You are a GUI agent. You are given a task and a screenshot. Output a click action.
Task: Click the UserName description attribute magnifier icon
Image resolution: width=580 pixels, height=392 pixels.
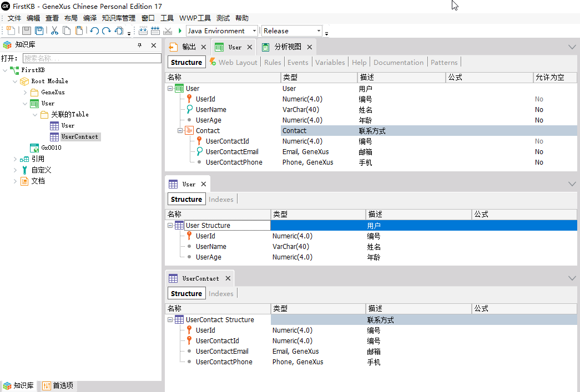pyautogui.click(x=189, y=109)
